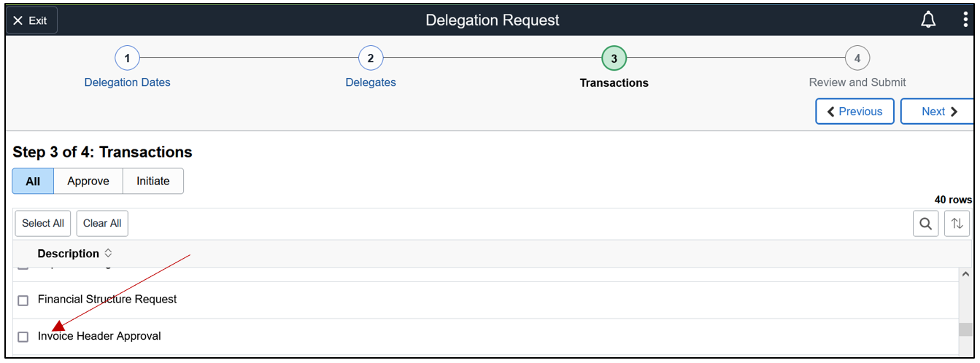Click the step 3 circle

point(614,58)
